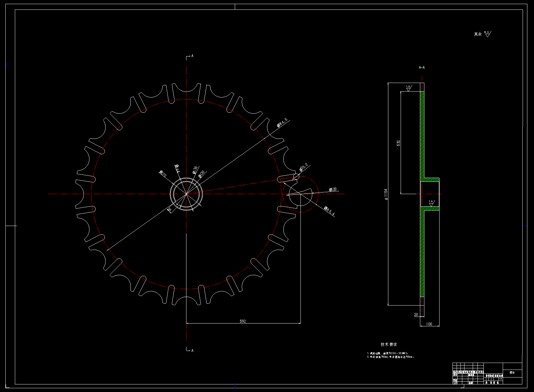Click technical requirement line 2 about chamfers
Viewport: 534px width, 392px height.
coord(391,357)
